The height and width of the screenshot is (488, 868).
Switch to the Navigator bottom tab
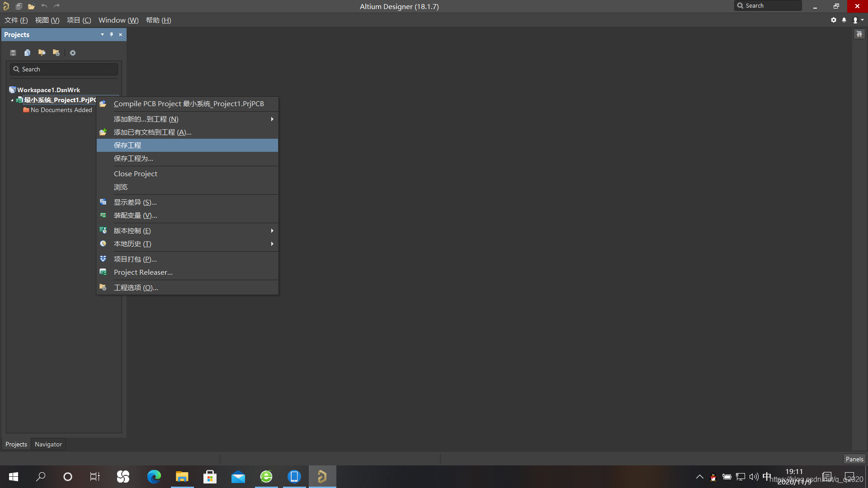[48, 444]
